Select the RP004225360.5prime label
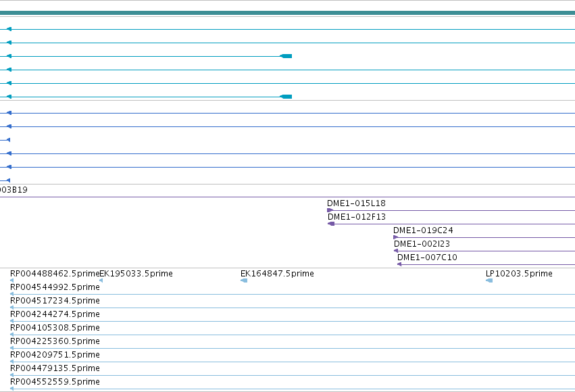Image resolution: width=575 pixels, height=392 pixels. tap(55, 341)
